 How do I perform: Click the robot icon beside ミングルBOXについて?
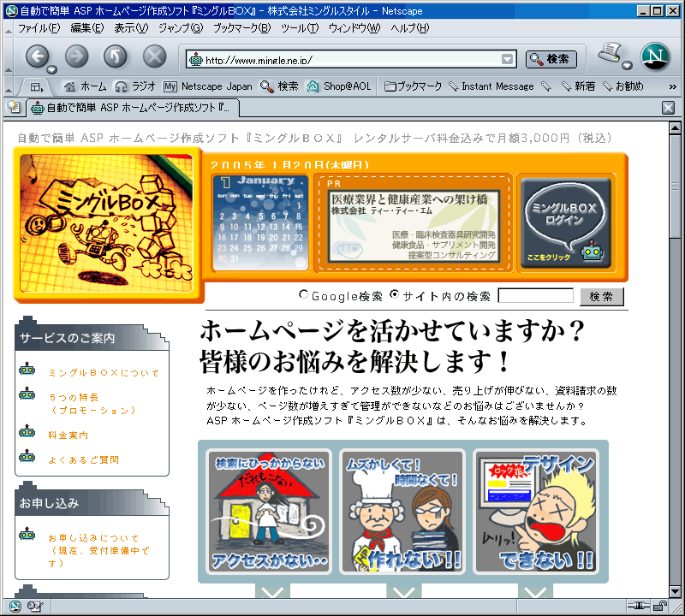point(27,370)
